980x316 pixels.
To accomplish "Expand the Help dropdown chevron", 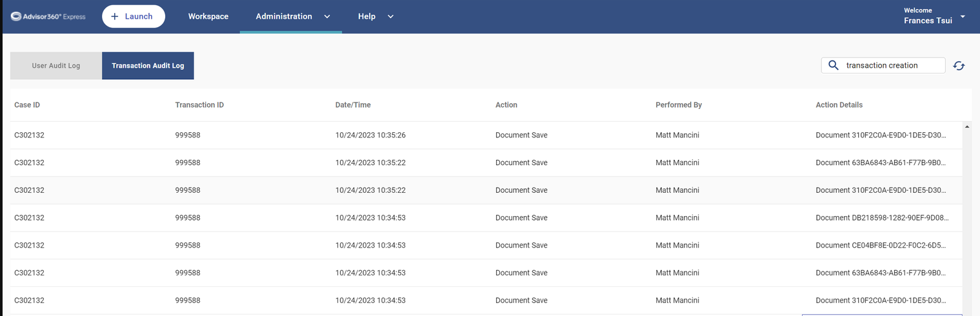I will pyautogui.click(x=390, y=17).
